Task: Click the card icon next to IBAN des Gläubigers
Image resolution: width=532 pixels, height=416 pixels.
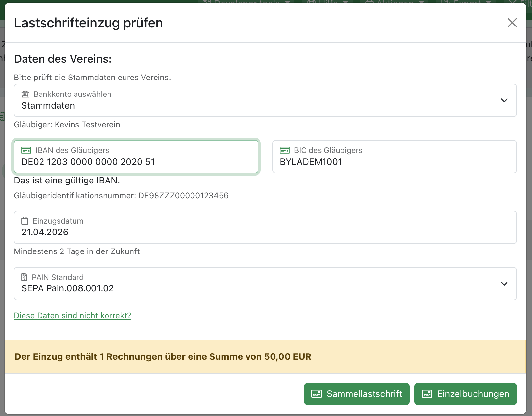Action: [26, 150]
